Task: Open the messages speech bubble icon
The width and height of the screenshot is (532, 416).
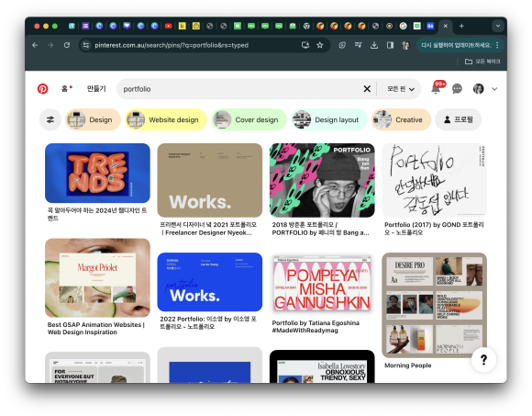Action: pos(457,89)
